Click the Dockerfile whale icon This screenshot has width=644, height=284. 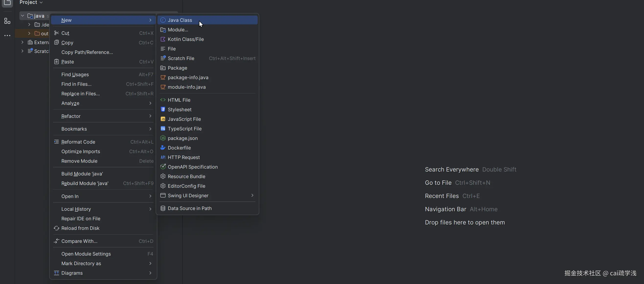163,148
